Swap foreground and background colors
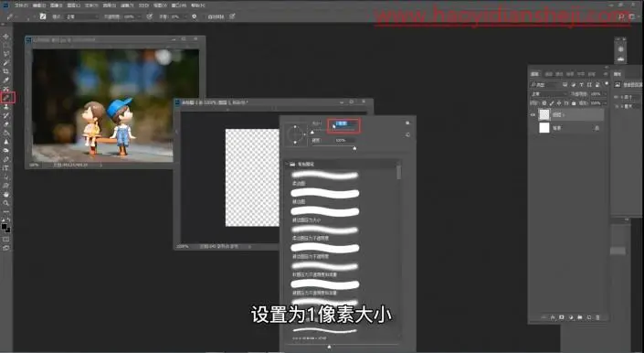644x353 pixels. (8, 220)
